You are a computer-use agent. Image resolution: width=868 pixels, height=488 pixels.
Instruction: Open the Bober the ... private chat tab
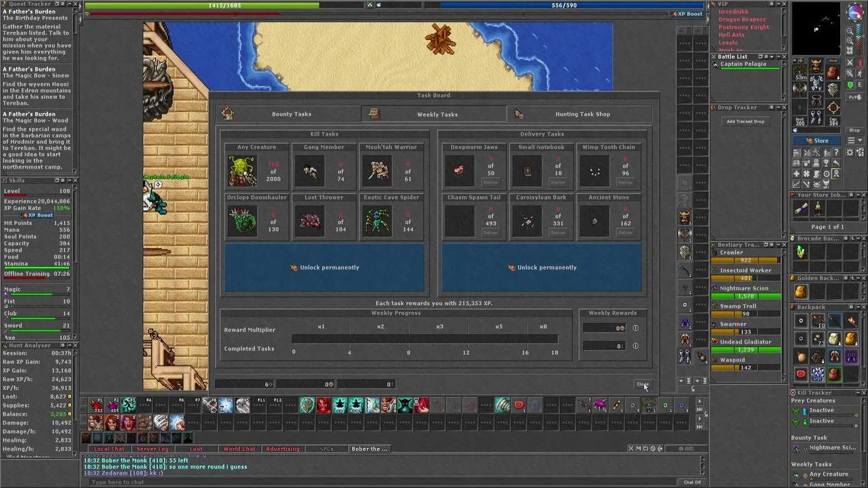[x=370, y=449]
